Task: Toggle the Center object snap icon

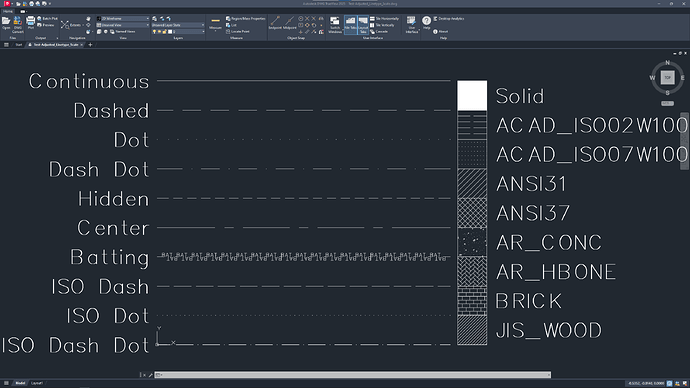Action: (x=301, y=18)
